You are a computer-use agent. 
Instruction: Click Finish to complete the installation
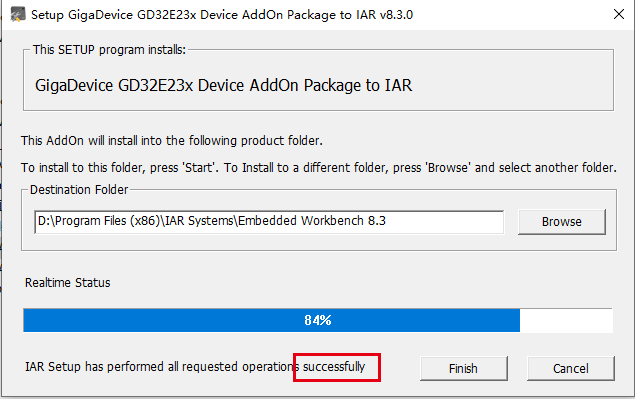[x=463, y=368]
